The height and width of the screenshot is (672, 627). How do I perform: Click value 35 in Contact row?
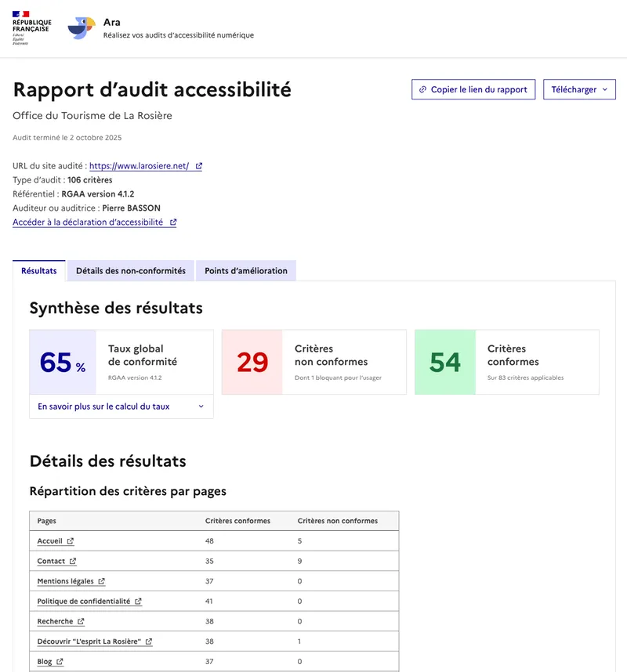(x=209, y=561)
